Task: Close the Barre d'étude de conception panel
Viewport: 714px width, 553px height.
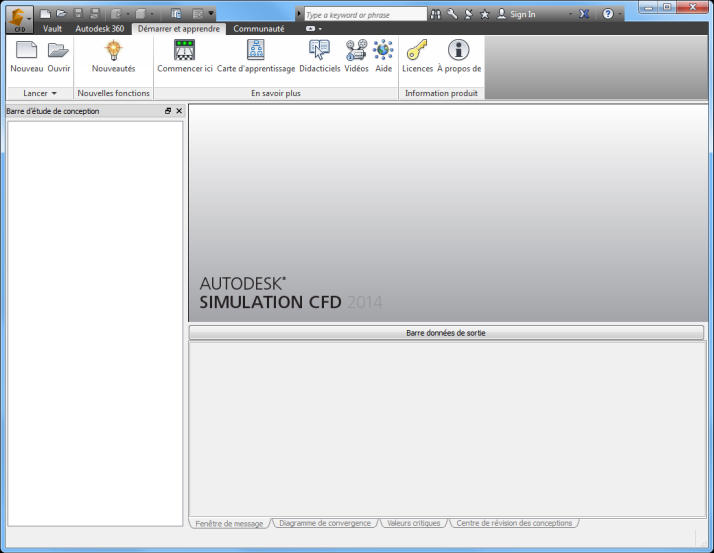Action: [x=179, y=111]
